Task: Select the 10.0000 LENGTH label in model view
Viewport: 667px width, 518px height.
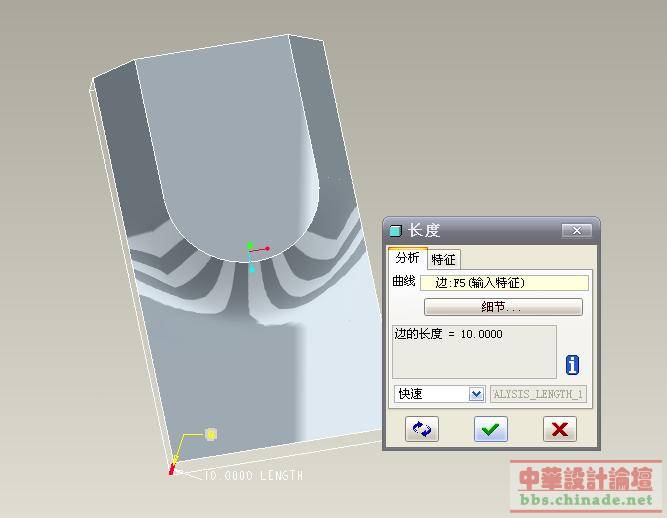Action: click(x=253, y=475)
